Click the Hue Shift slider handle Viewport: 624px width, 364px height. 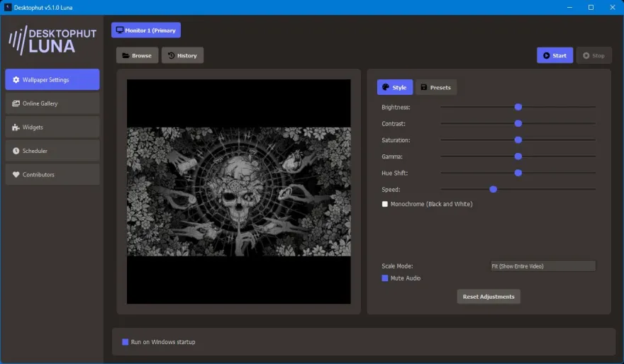coord(518,173)
